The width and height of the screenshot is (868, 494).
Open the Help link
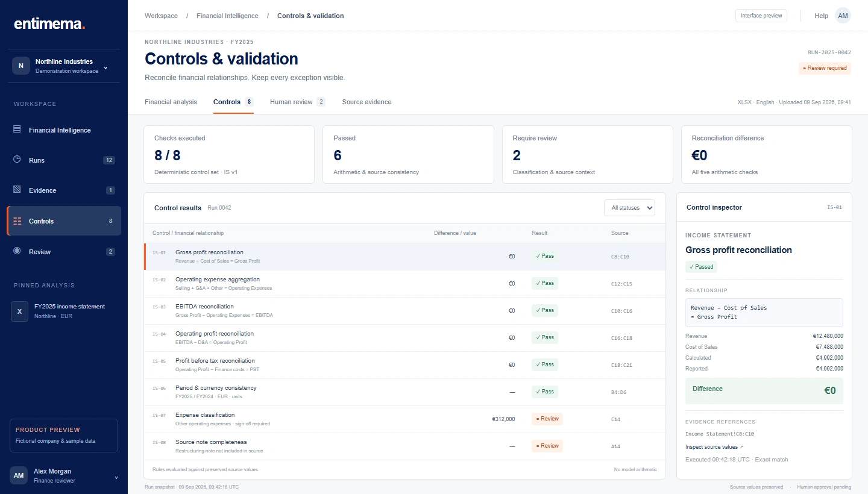tap(821, 16)
